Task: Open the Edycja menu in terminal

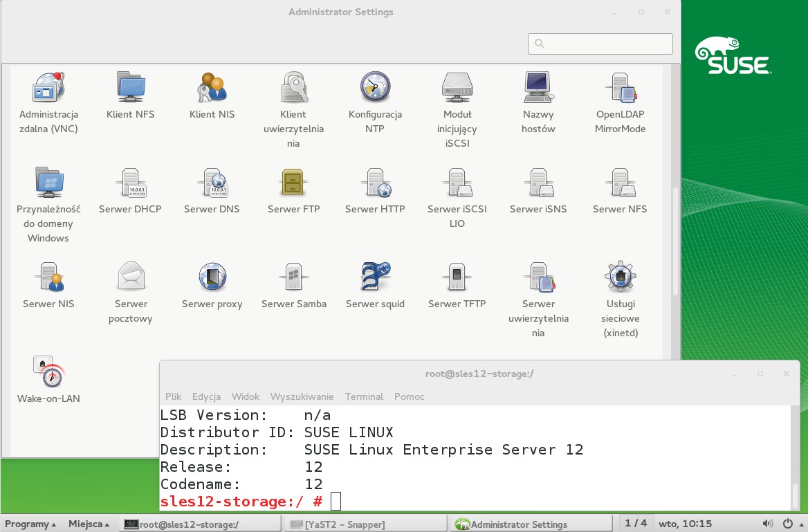Action: click(x=206, y=396)
